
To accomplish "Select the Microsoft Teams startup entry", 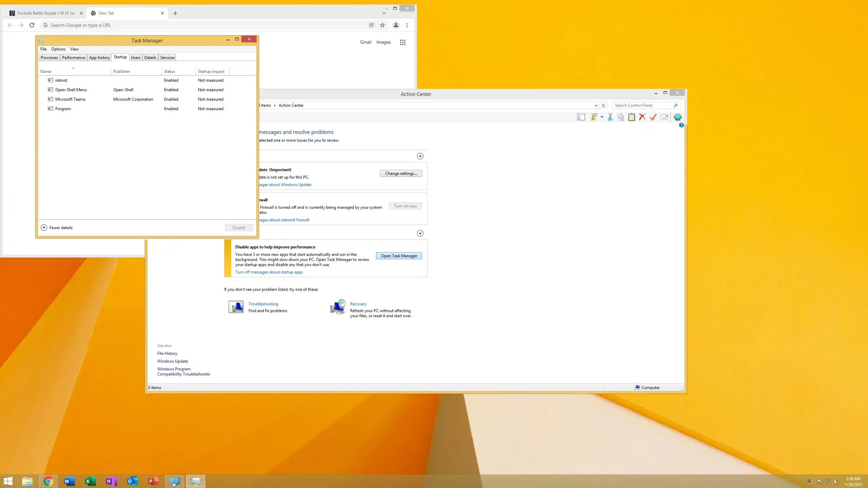I will click(x=70, y=99).
